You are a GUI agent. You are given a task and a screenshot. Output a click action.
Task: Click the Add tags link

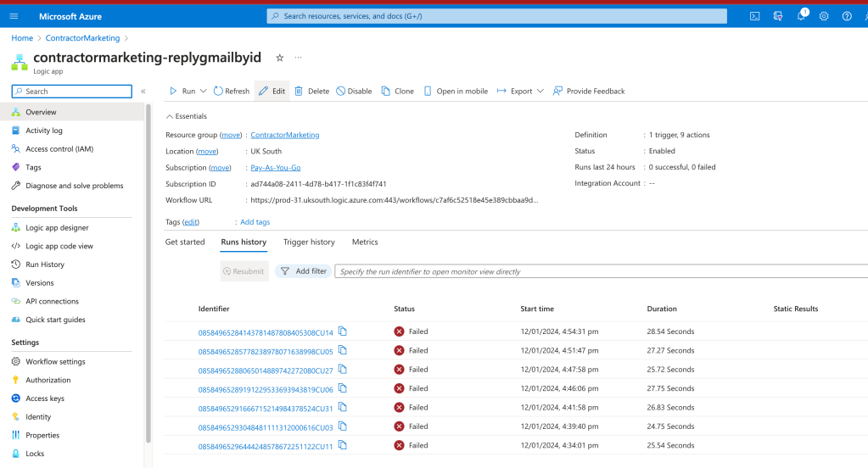pyautogui.click(x=255, y=222)
